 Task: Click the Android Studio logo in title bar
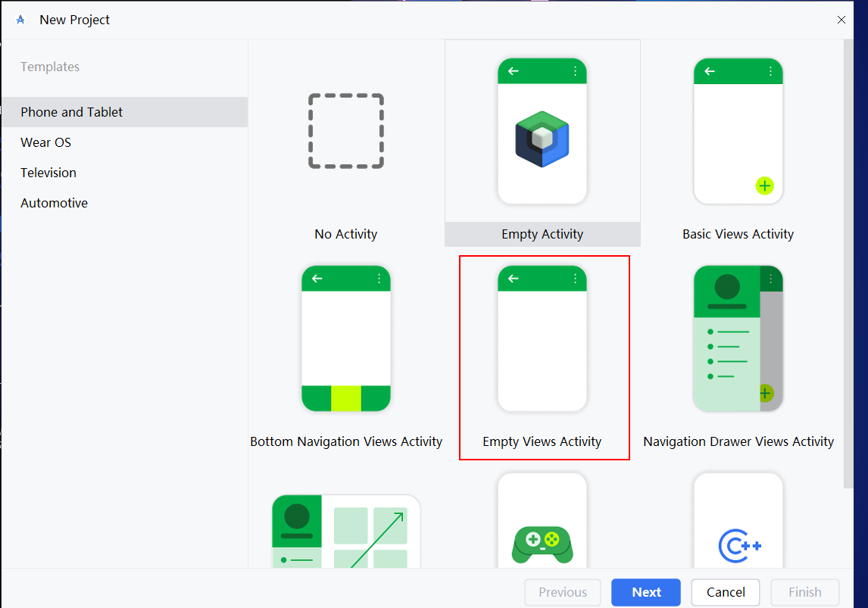click(x=20, y=20)
